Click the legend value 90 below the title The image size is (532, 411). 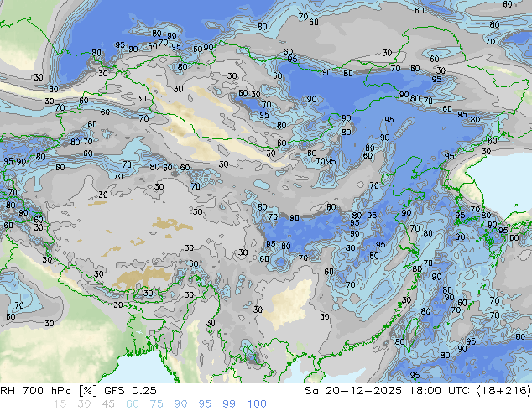[x=181, y=404]
